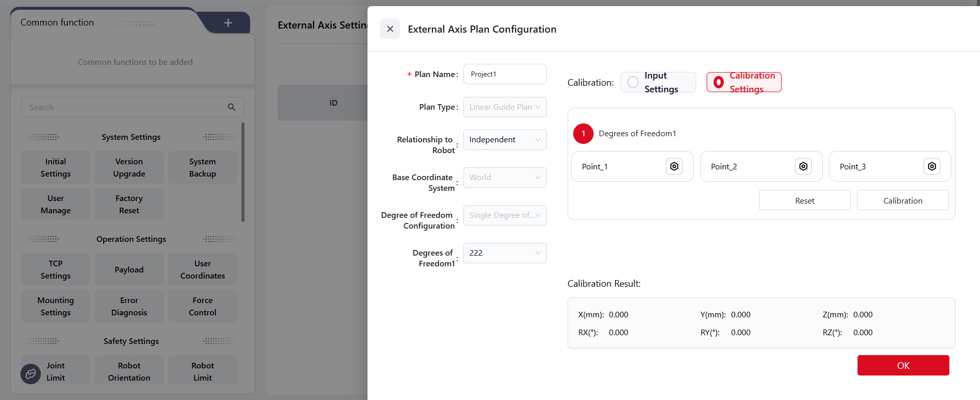The image size is (980, 400).
Task: Click the search magnifier icon
Action: [232, 107]
